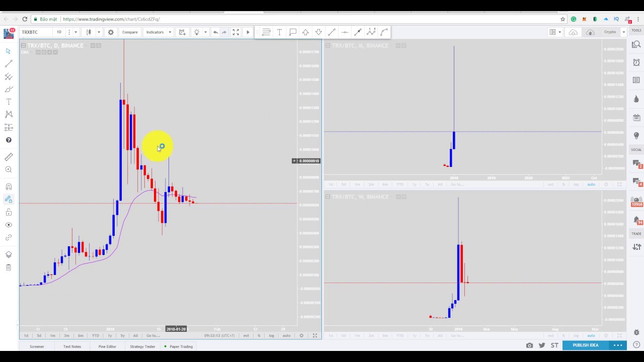This screenshot has height=362, width=644.
Task: Select the prediction and measurement tools
Action: point(9,127)
